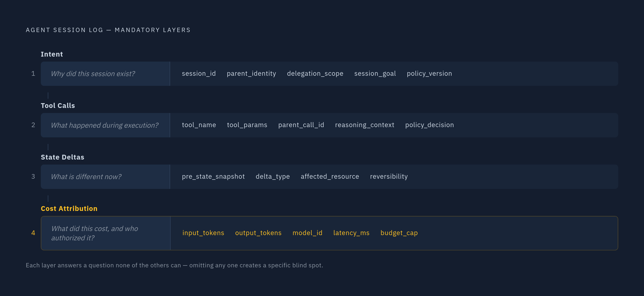Screen dimensions: 644x296
Task: Click 'policy_version' in the Intent layer
Action: pos(429,74)
